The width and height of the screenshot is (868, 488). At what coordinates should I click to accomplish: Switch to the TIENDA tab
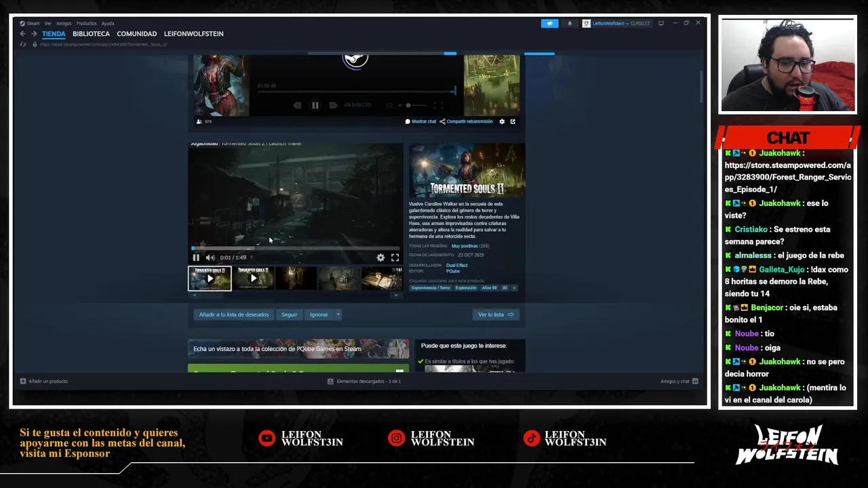[x=54, y=34]
